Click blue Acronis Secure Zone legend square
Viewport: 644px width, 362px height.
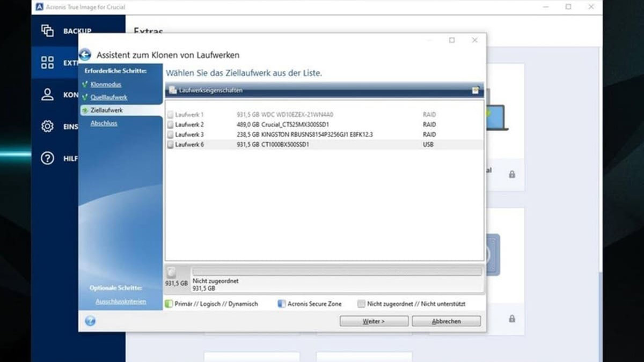point(281,304)
